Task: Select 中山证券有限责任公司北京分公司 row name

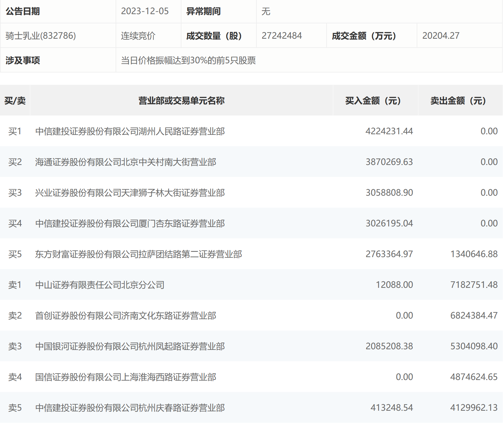Action: [100, 285]
